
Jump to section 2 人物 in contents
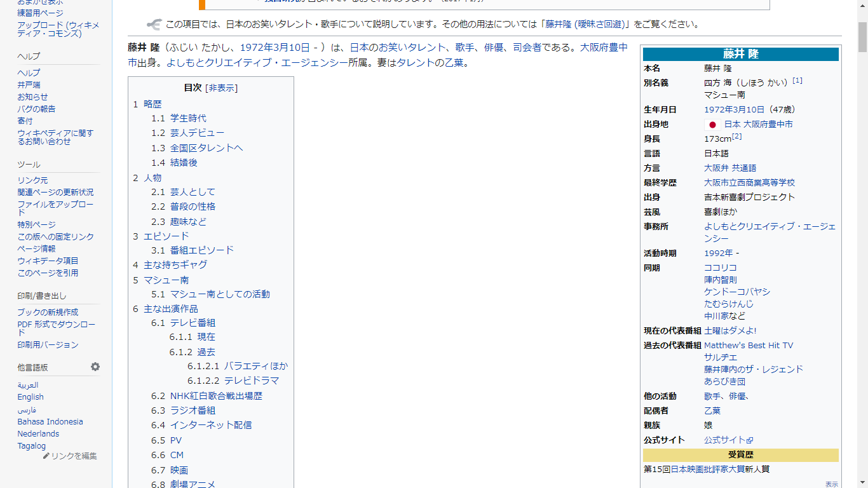pos(147,178)
